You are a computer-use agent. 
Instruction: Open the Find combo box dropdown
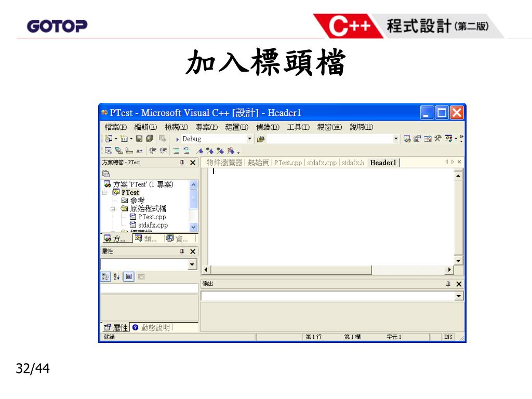(395, 139)
